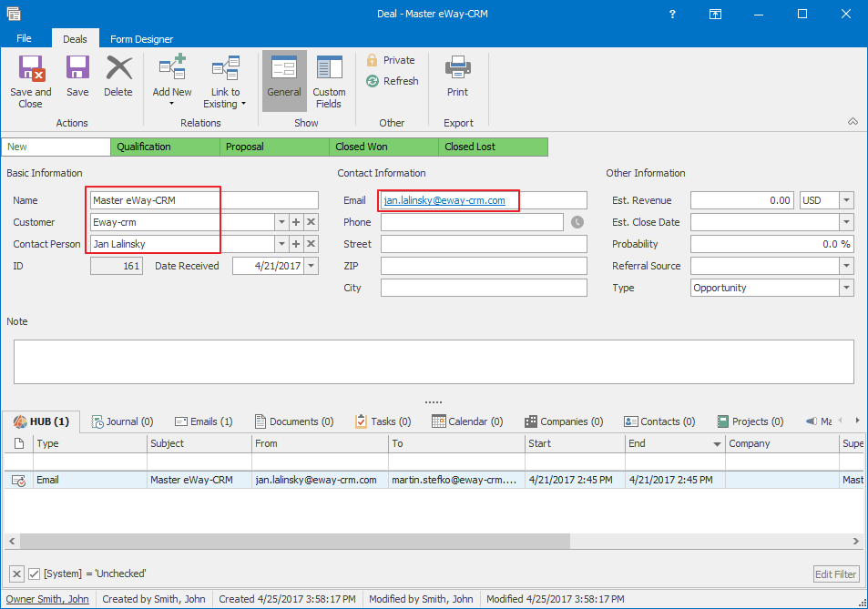Click the Subject column header

tap(199, 443)
